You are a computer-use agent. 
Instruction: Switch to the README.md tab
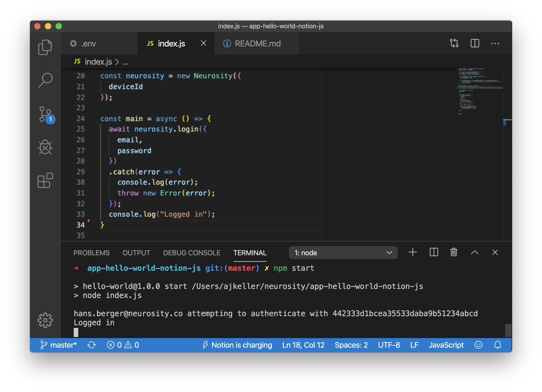(x=252, y=44)
